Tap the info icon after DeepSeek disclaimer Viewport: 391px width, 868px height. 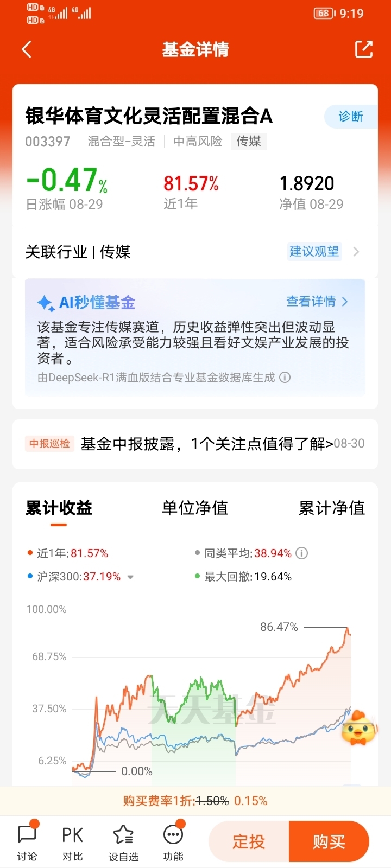(x=285, y=378)
